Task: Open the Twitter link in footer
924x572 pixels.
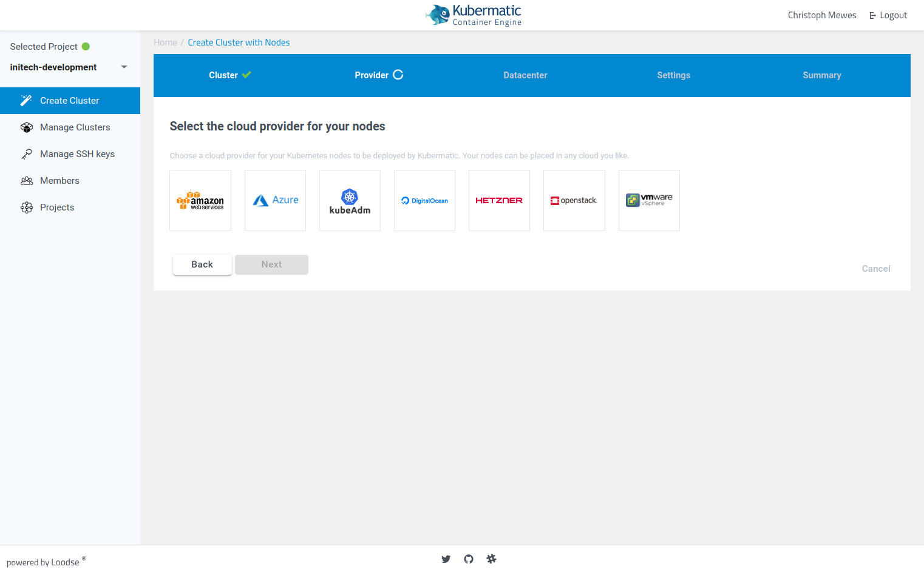Action: tap(446, 559)
